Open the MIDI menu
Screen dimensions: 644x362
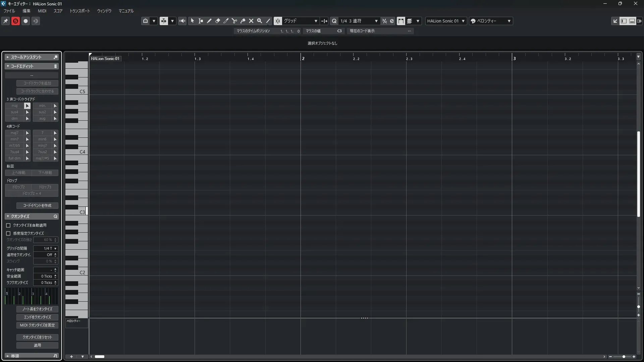coord(42,11)
